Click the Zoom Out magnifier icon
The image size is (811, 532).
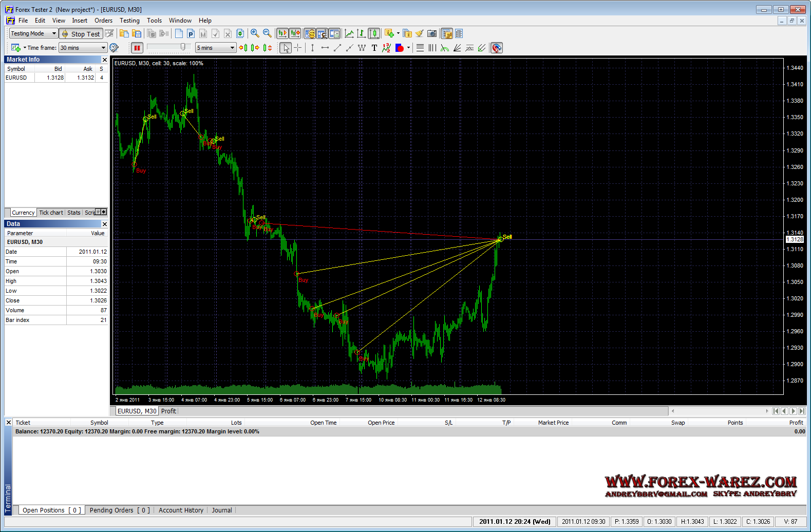click(x=267, y=33)
